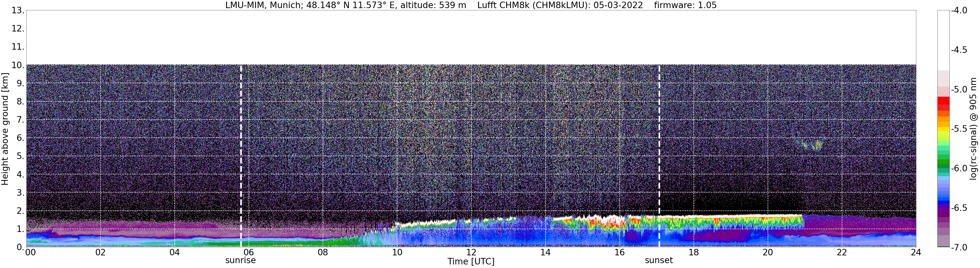Screen dimensions: 980x268
Task: Click the time axis tick label 08
Action: 323,252
